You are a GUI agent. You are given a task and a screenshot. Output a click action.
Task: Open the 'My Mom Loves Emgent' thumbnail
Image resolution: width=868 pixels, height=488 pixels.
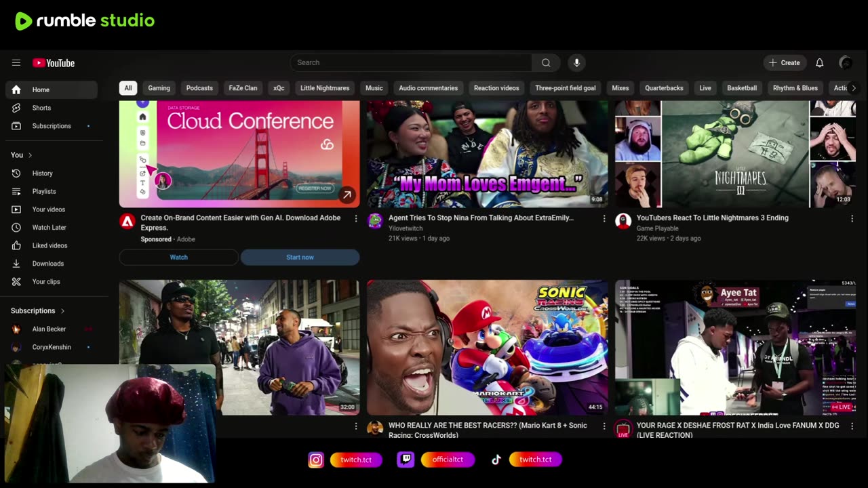[x=488, y=154]
